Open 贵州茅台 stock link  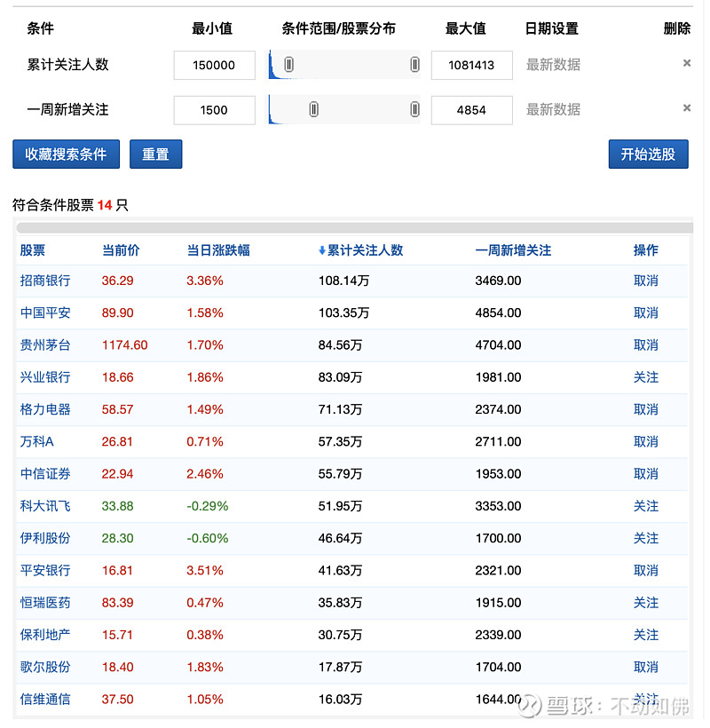click(x=45, y=345)
